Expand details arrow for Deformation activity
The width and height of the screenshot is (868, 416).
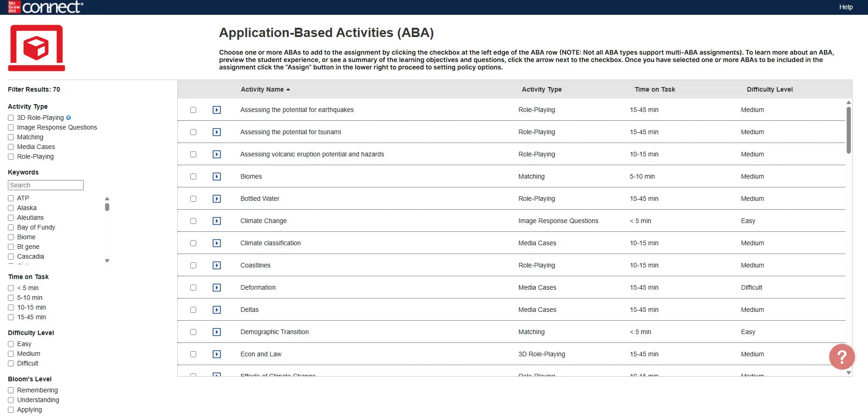(217, 287)
